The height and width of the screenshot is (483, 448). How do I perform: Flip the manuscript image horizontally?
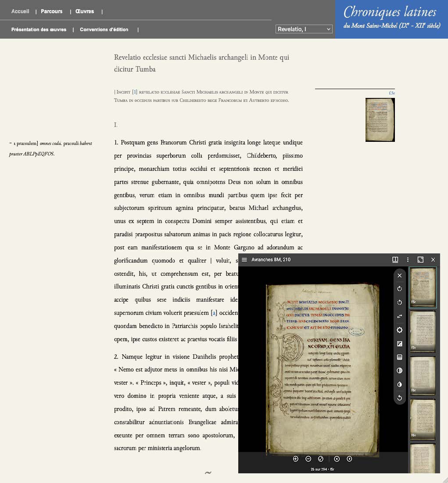point(399,316)
